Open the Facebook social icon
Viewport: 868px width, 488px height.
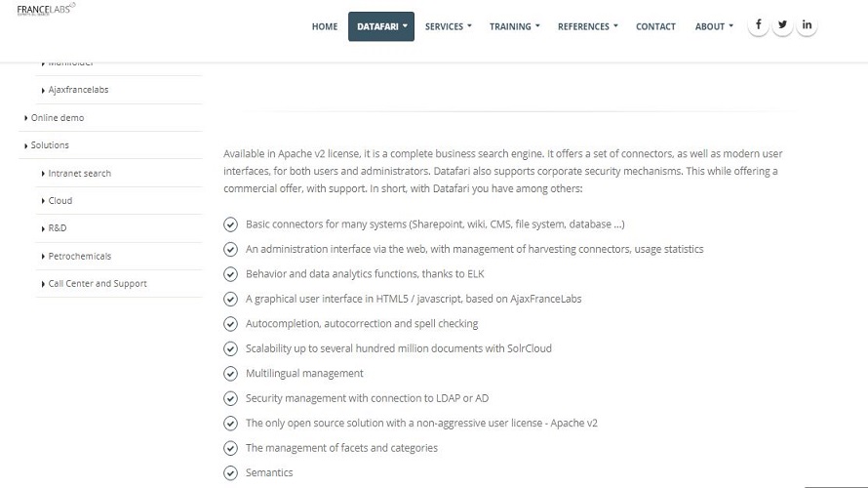(758, 25)
